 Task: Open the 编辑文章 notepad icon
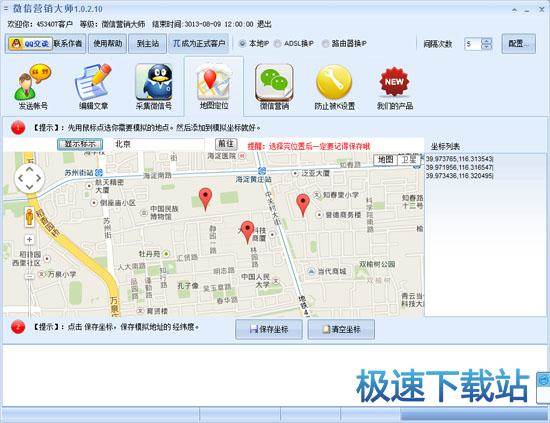93,86
